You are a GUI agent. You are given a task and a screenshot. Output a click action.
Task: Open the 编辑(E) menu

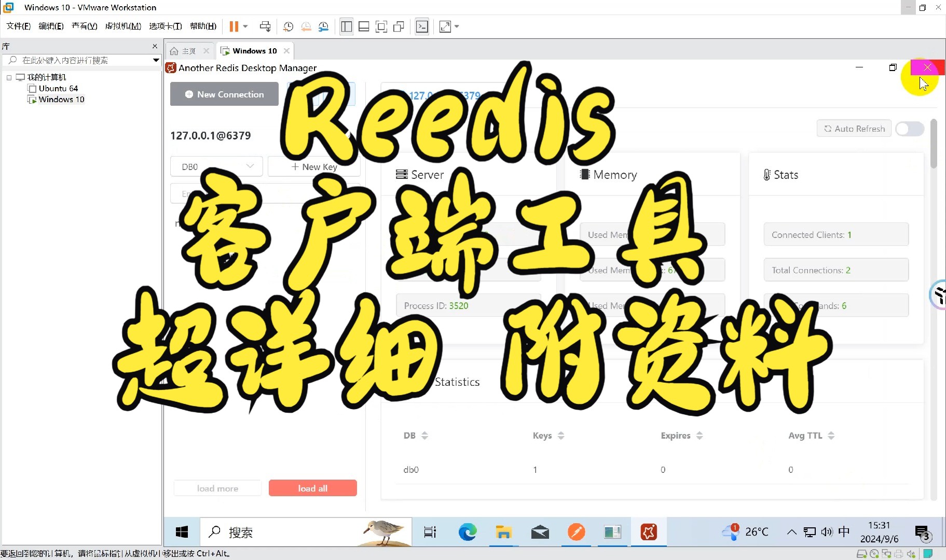coord(51,26)
